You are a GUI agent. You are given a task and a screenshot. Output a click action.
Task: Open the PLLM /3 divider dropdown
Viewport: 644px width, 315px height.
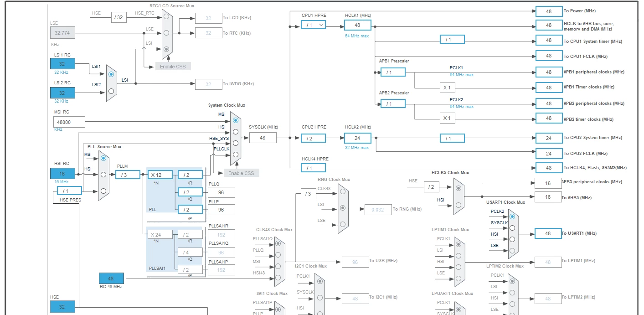128,175
